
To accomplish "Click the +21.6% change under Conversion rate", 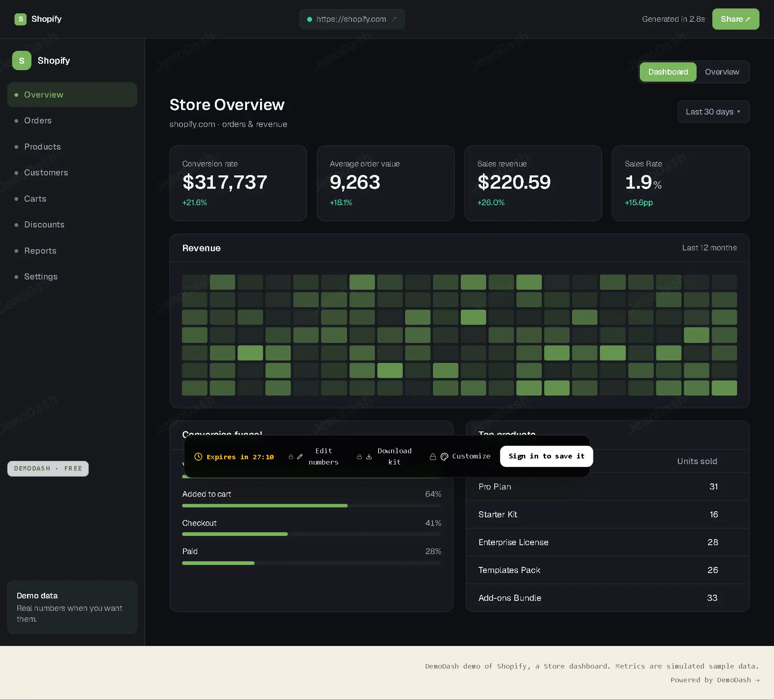I will (x=195, y=202).
